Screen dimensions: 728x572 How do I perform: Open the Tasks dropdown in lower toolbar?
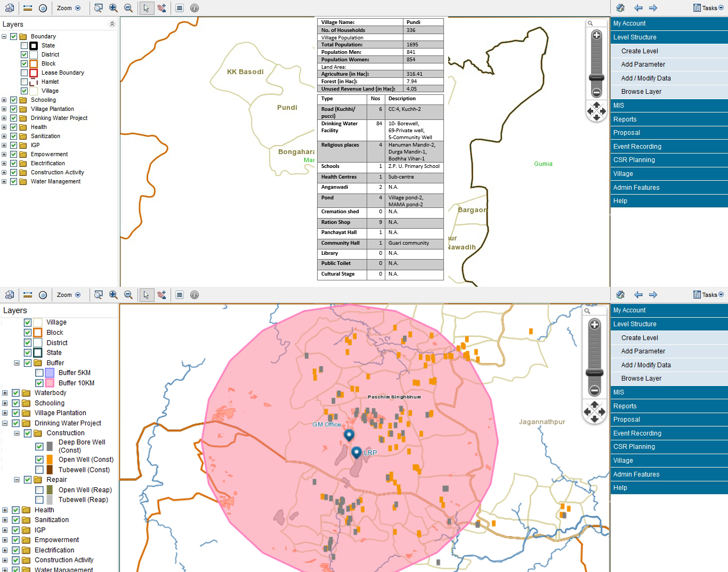point(709,295)
